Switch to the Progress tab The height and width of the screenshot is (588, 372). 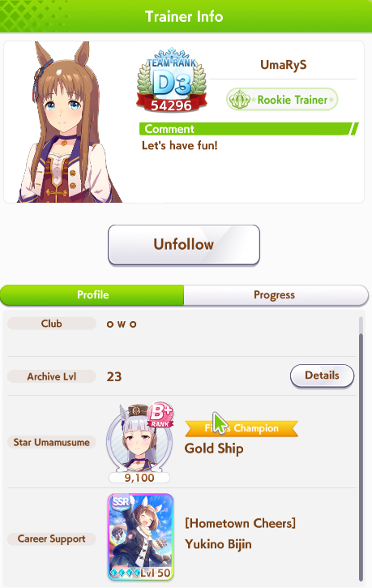pos(276,294)
